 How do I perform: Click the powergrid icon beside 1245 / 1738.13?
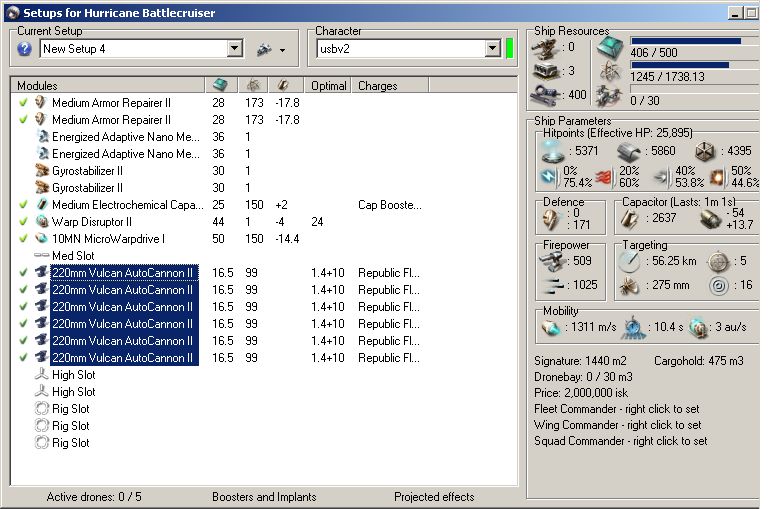610,72
